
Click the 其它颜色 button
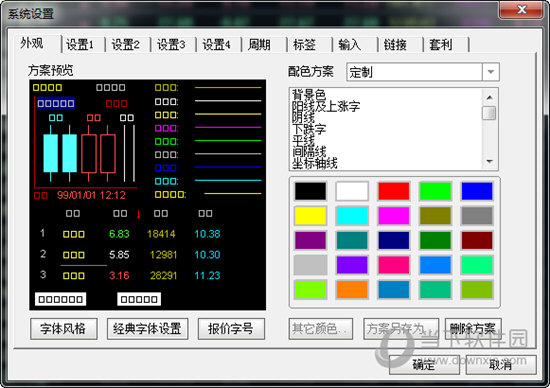[x=321, y=329]
